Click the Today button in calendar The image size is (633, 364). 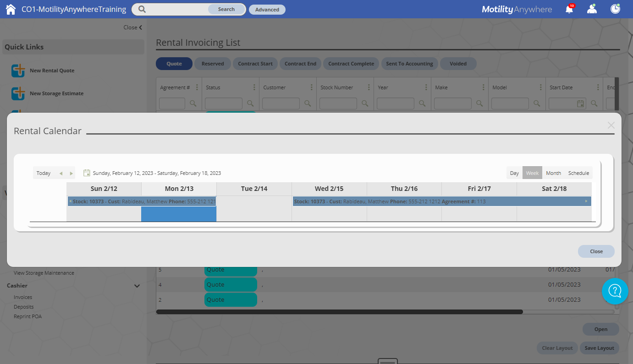click(x=44, y=173)
